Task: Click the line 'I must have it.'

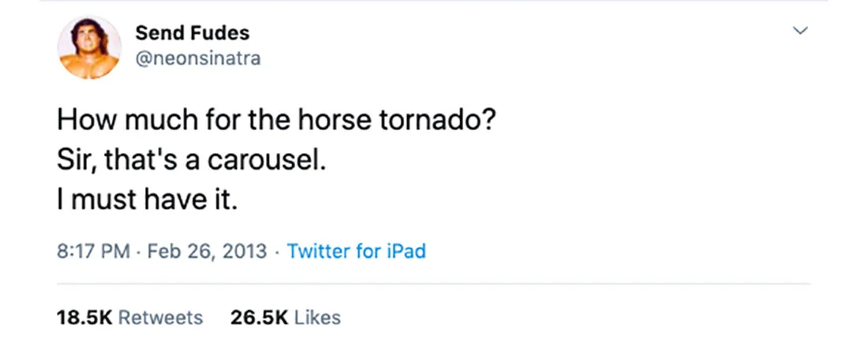Action: click(x=148, y=200)
